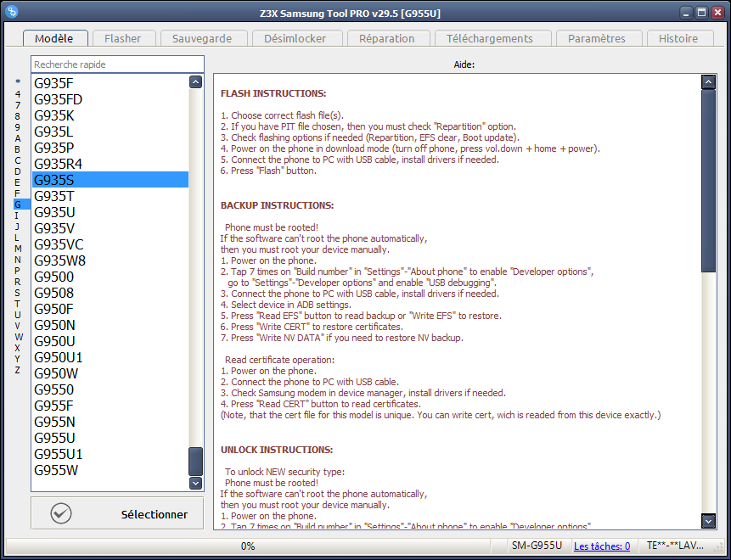
Task: Click model list scroll down arrow
Action: click(x=196, y=483)
